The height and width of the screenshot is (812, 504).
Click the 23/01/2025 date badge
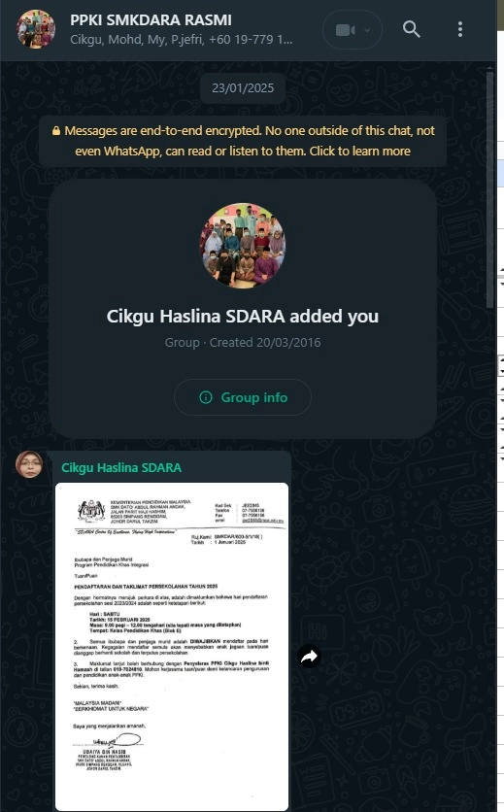tap(243, 88)
